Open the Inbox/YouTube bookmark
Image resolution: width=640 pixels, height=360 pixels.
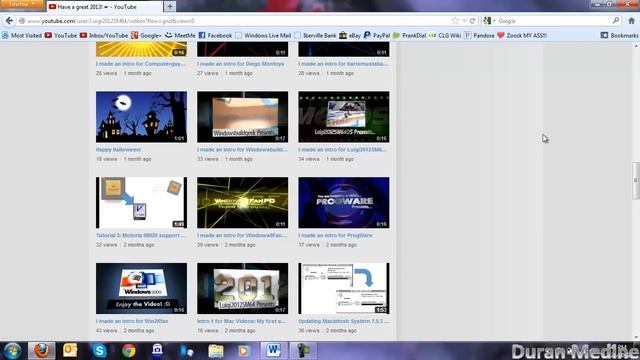104,36
